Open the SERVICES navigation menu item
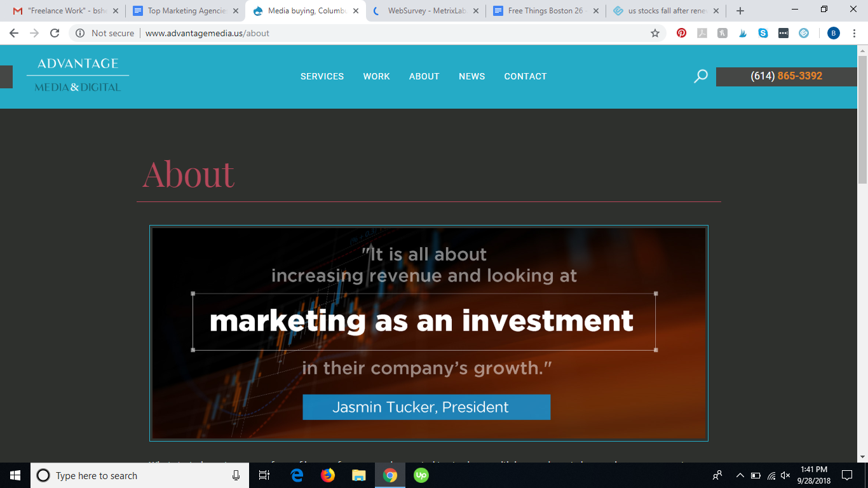The height and width of the screenshot is (488, 868). (322, 76)
